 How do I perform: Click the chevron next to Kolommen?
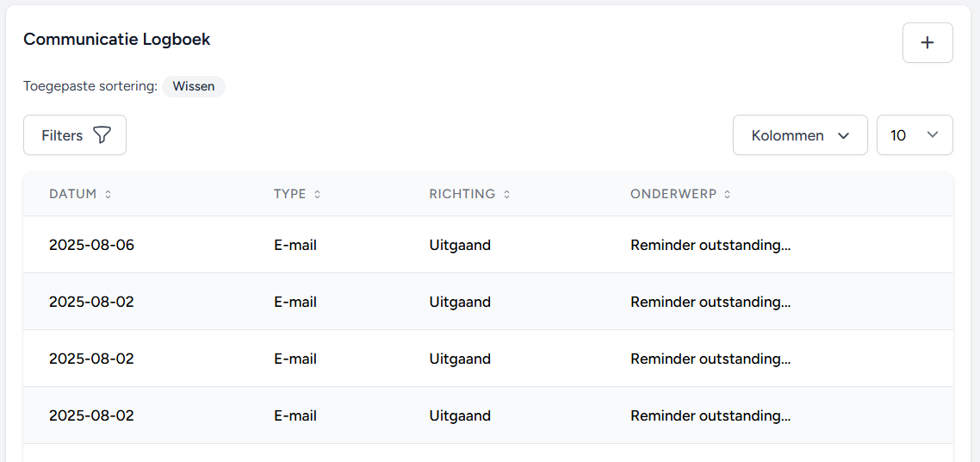(x=844, y=135)
